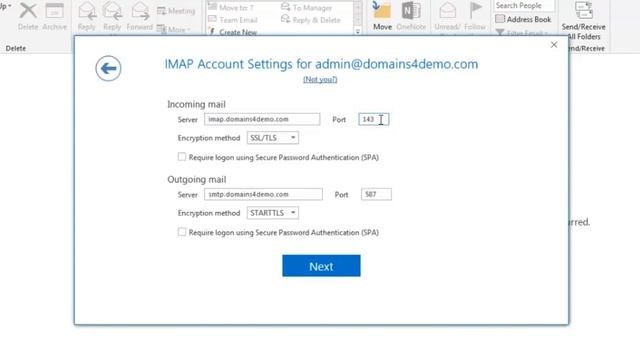
Task: Select the 'To Manager' quick step
Action: pos(307,7)
